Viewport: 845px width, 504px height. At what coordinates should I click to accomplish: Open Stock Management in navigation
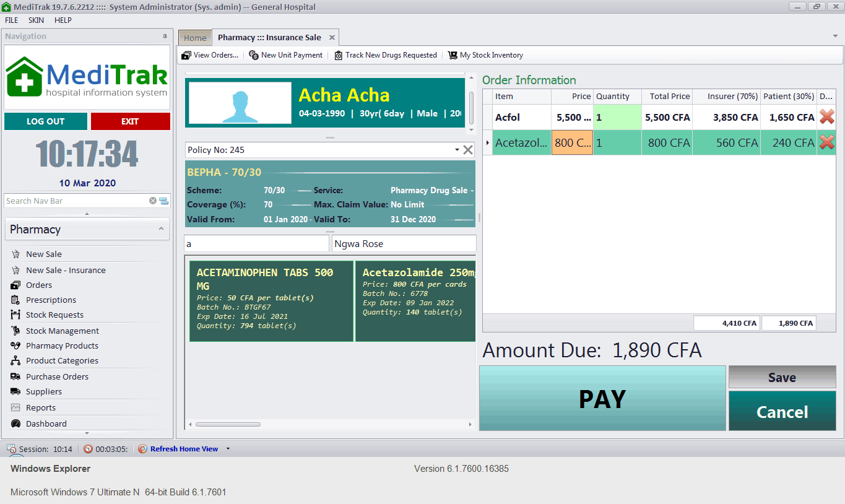click(x=62, y=331)
